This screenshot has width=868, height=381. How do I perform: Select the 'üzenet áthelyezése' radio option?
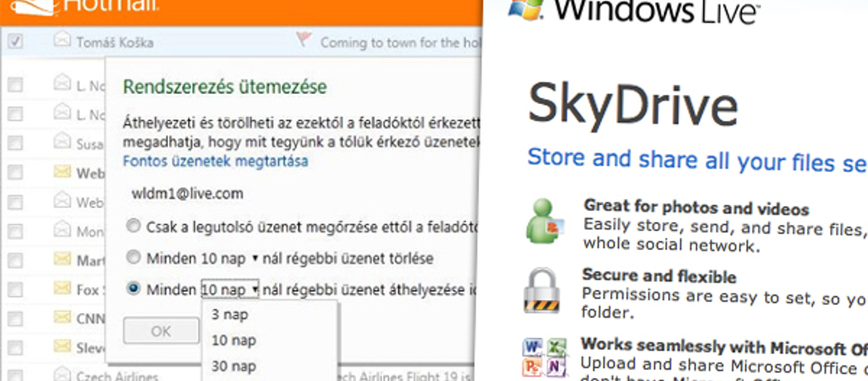[133, 289]
